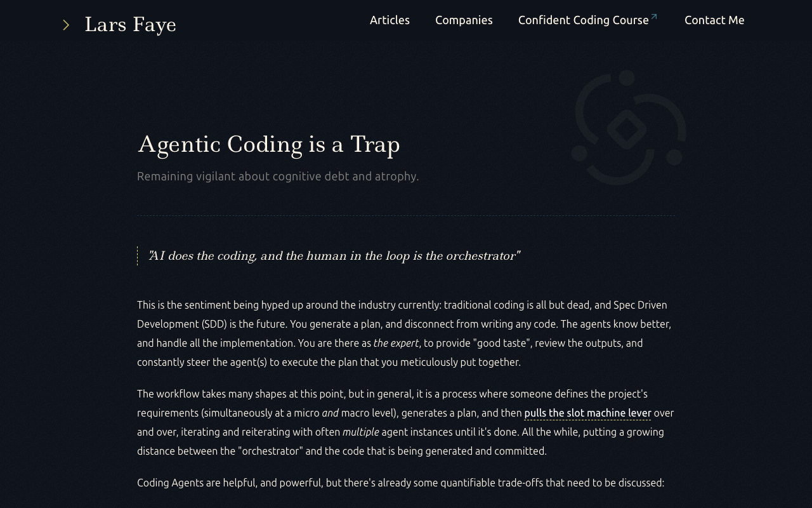Open the Lars Faye site title link
This screenshot has height=508, width=812.
130,25
